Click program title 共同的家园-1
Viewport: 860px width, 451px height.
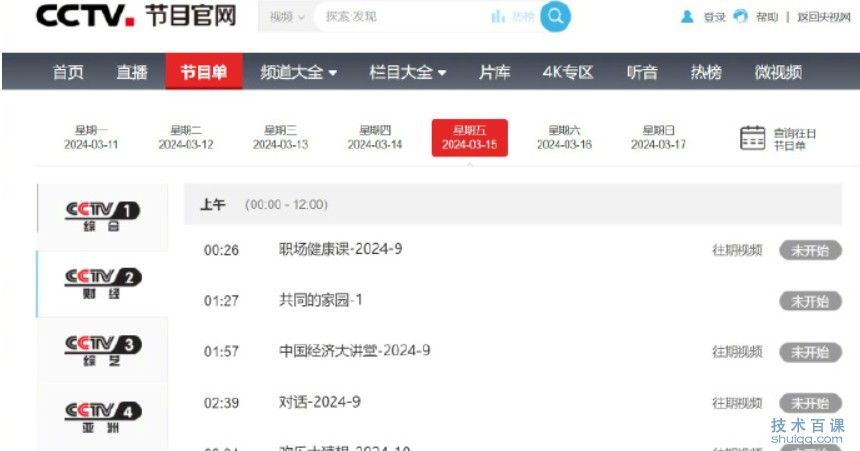320,300
